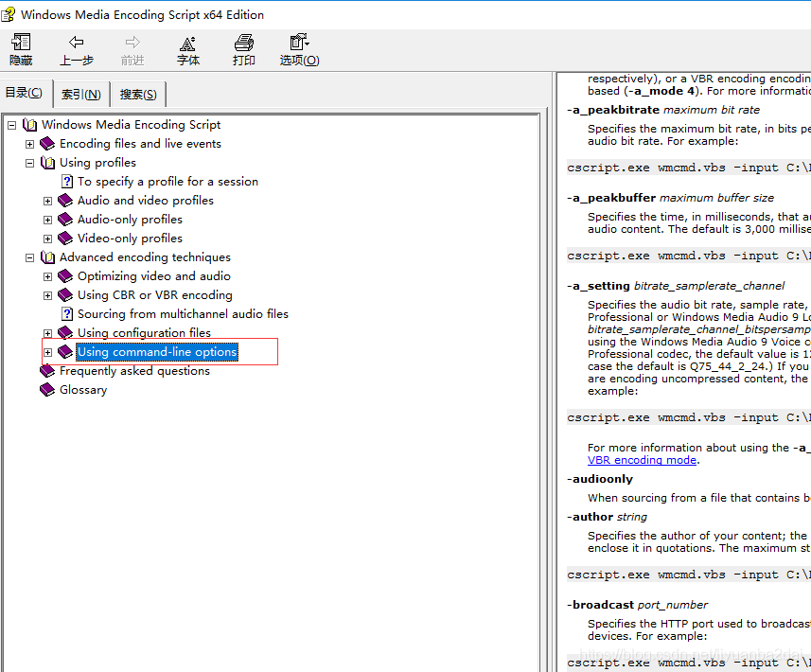Collapse the Windows Media Encoding Script root node

pos(12,125)
